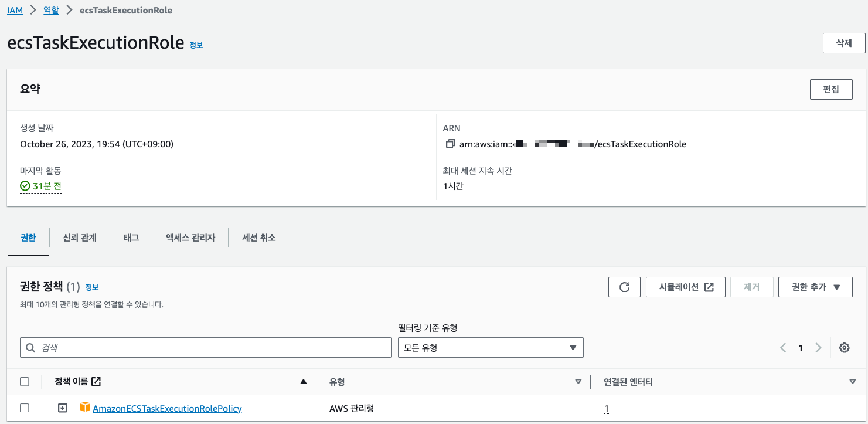Screen dimensions: 868x424
Task: Click the 31분 전 last activity link
Action: [x=47, y=186]
